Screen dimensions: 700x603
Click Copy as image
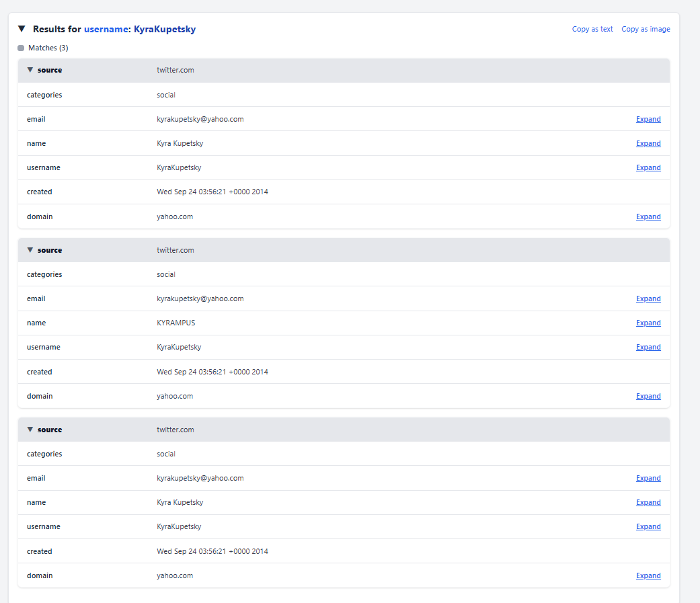[646, 29]
